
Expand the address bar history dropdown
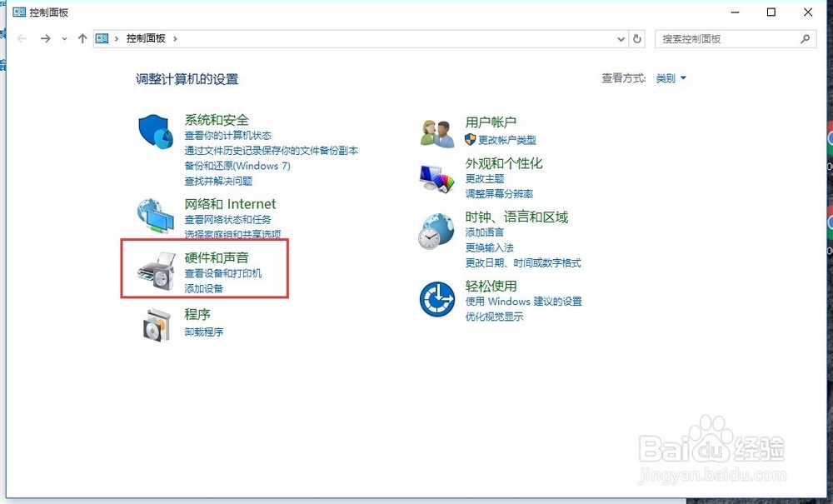click(619, 38)
